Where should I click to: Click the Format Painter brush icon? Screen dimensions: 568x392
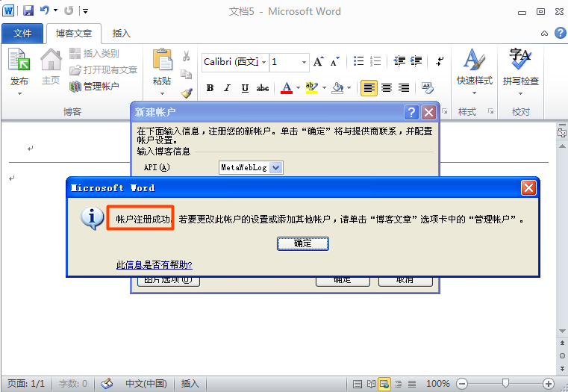click(x=187, y=93)
